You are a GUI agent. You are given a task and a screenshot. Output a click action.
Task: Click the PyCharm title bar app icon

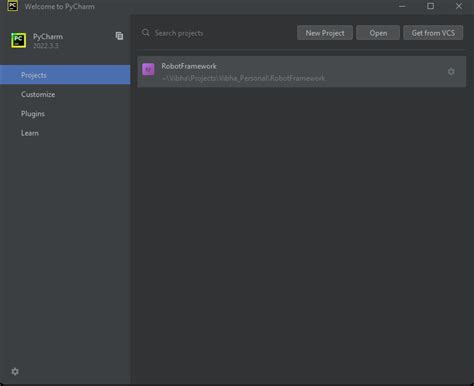tap(13, 6)
